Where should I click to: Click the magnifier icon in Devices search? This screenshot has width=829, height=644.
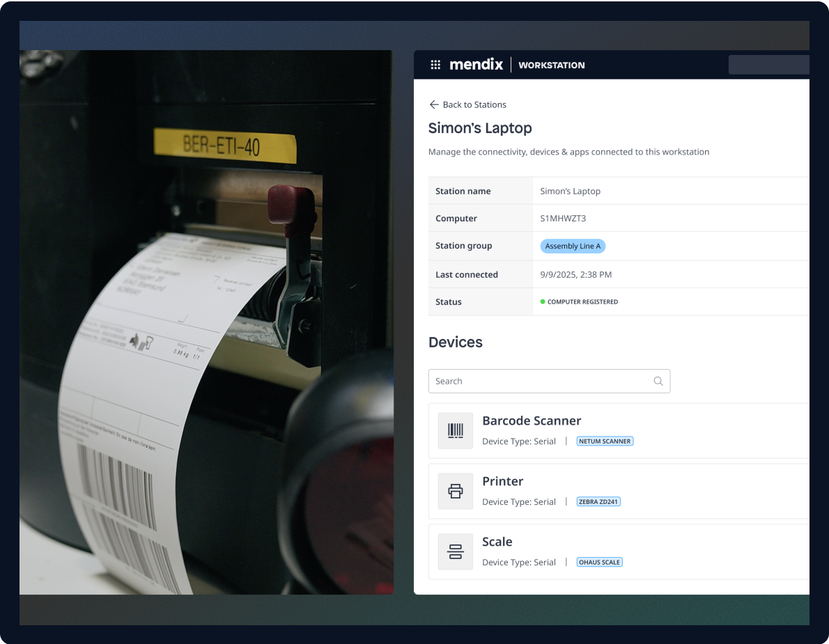point(658,382)
